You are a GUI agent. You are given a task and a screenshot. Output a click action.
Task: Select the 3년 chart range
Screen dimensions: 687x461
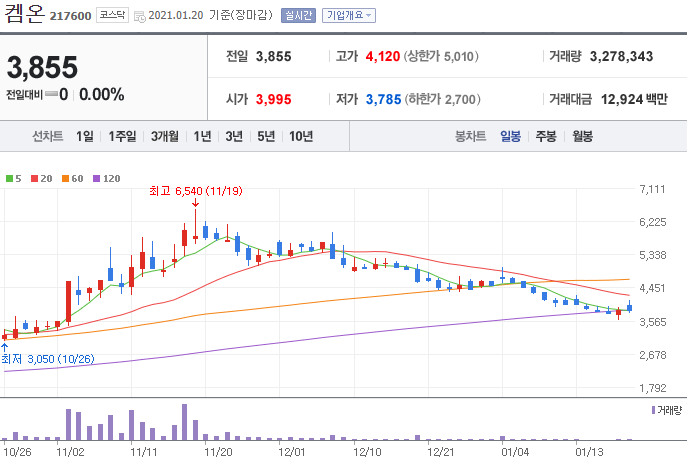[234, 136]
